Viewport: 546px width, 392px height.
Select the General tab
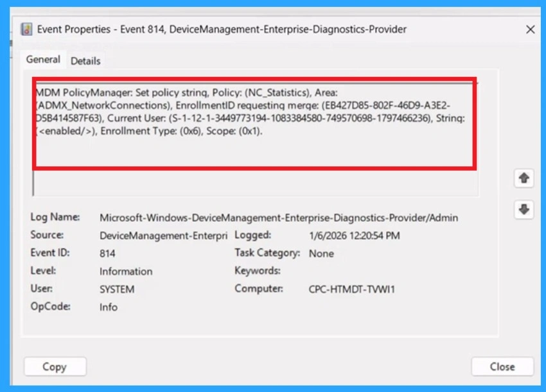(43, 59)
